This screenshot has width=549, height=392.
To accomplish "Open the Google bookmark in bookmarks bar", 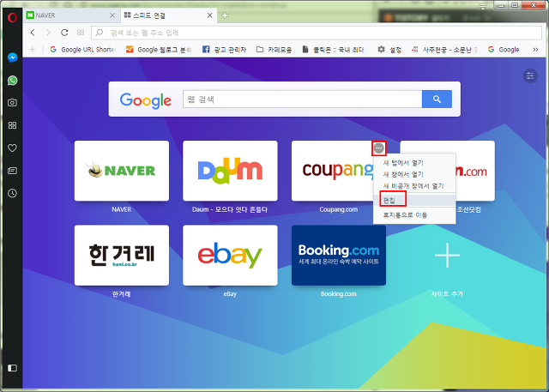I will pyautogui.click(x=504, y=50).
